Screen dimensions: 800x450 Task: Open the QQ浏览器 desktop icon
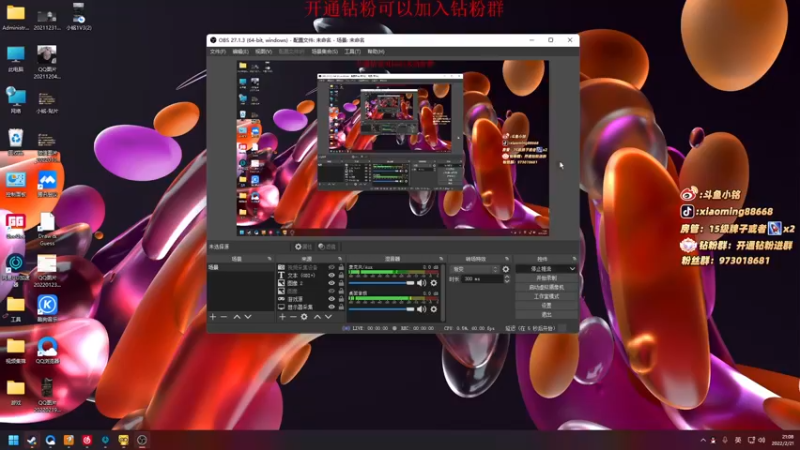(x=47, y=350)
